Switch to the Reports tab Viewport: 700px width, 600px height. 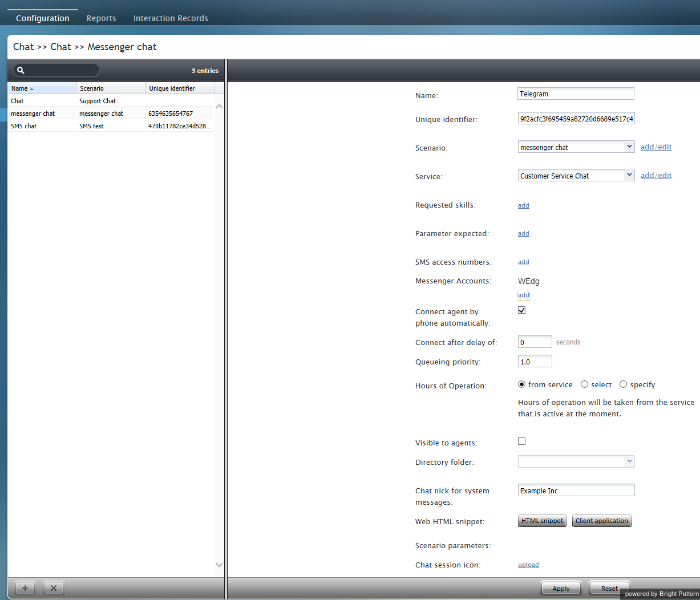click(x=101, y=18)
